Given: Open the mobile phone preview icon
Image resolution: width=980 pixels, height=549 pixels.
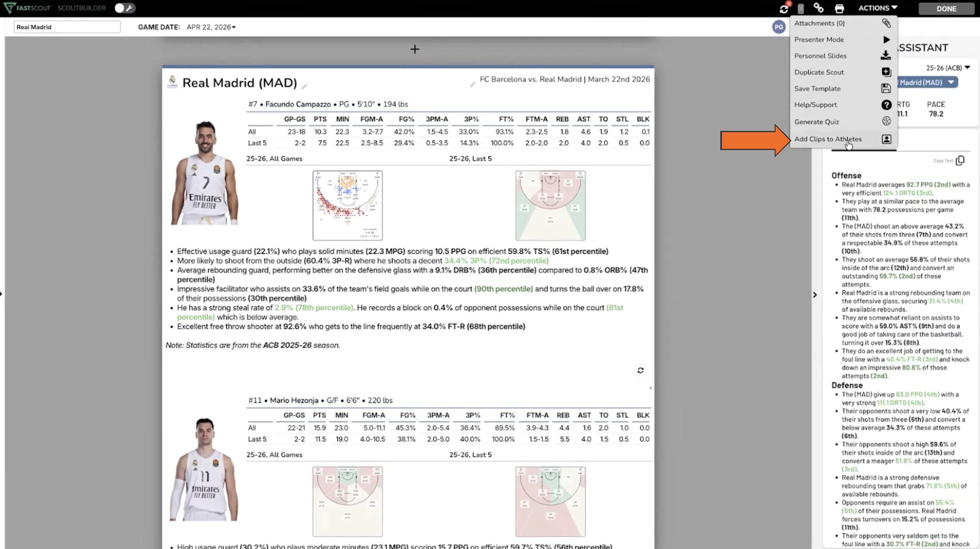Looking at the screenshot, I should pyautogui.click(x=801, y=8).
